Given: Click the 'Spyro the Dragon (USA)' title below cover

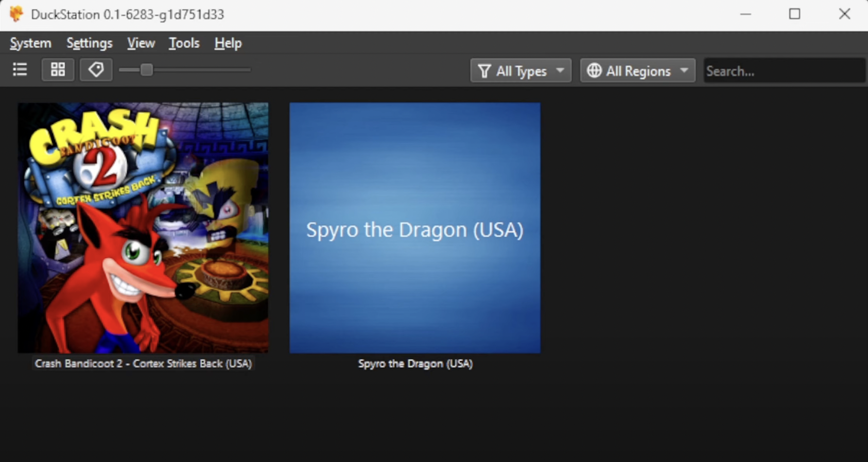Looking at the screenshot, I should pos(415,363).
